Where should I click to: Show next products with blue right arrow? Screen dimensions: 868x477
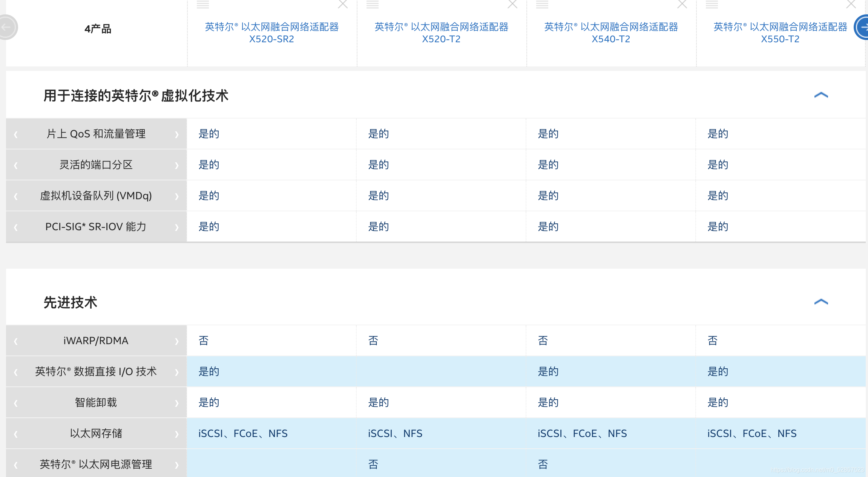[862, 27]
